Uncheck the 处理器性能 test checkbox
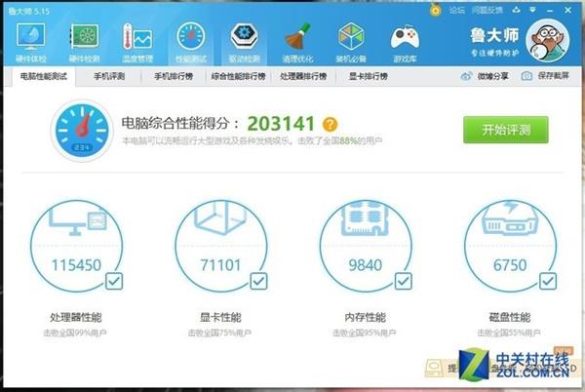This screenshot has height=392, width=585. (x=114, y=281)
